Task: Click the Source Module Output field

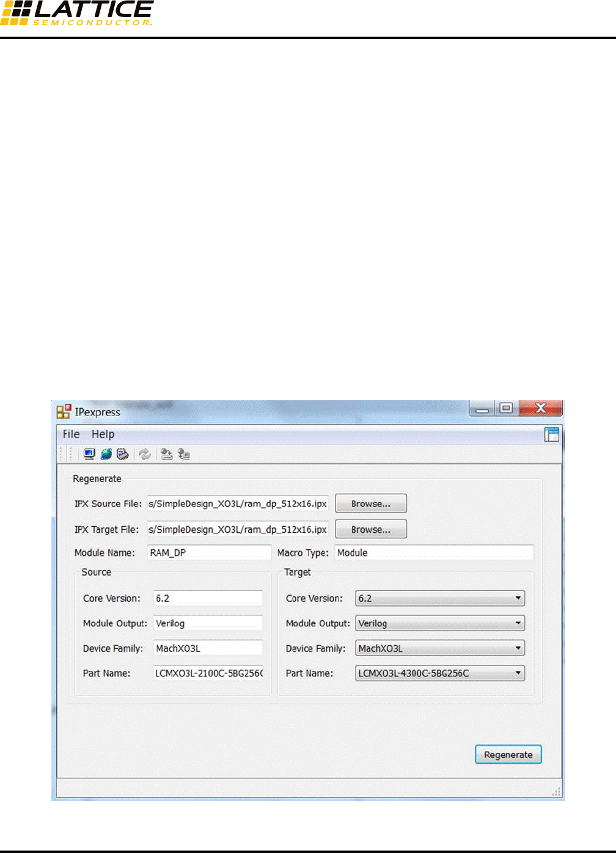Action: (208, 623)
